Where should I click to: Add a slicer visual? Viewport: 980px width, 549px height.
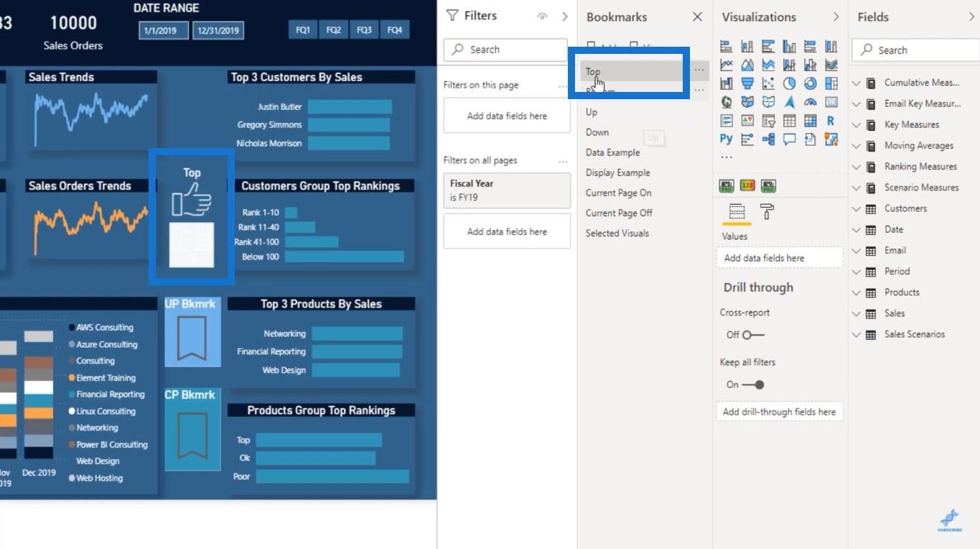[768, 121]
